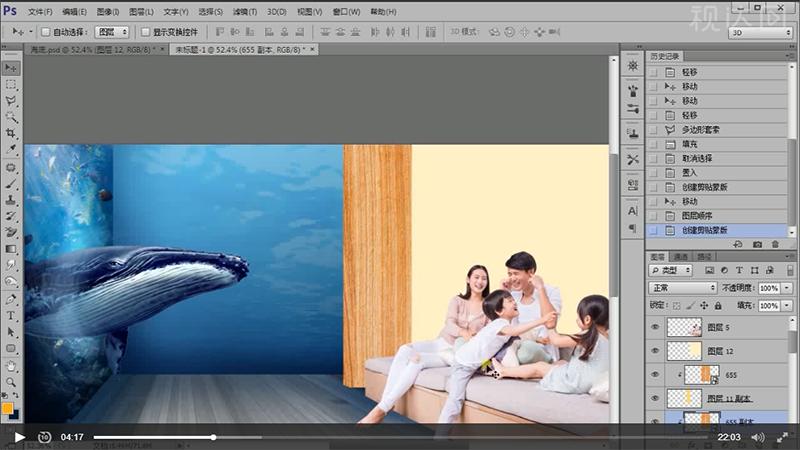Open fill slider dropdown arrow
This screenshot has height=450, width=800.
(787, 306)
